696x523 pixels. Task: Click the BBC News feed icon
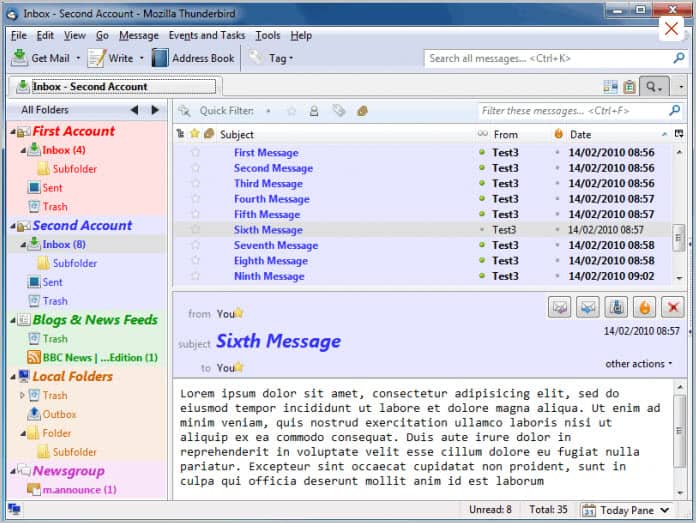tap(34, 357)
